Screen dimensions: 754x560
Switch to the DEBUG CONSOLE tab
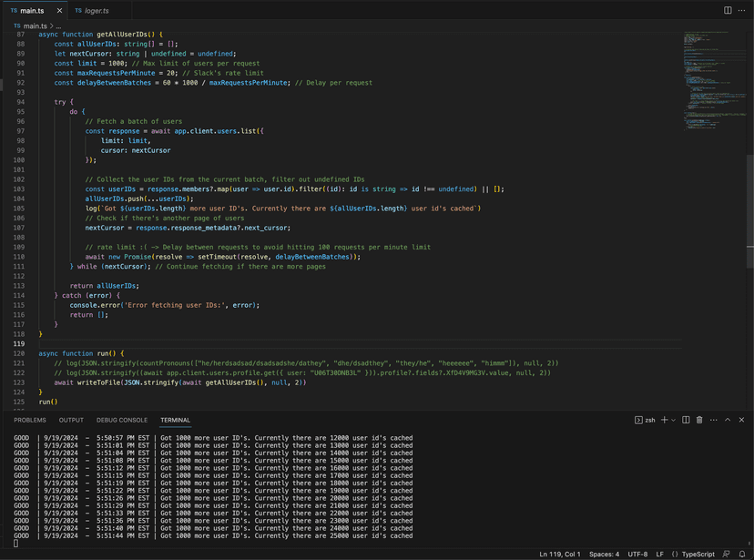[x=122, y=420]
